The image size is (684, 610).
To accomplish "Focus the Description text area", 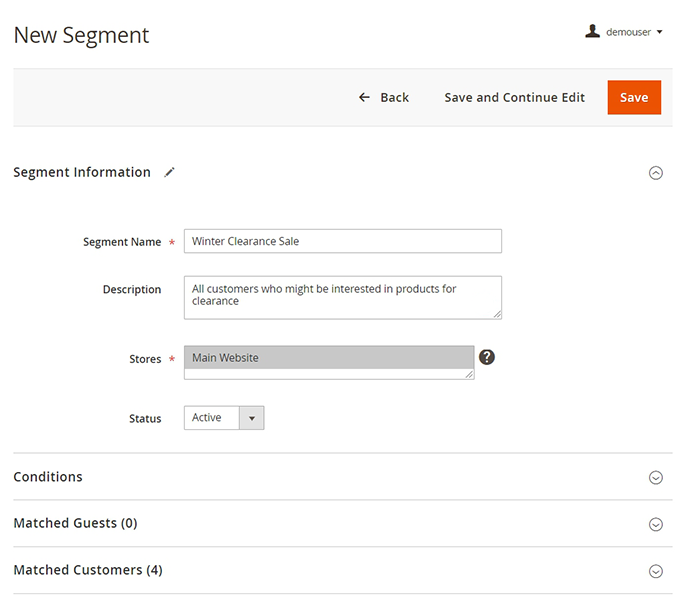I will [342, 296].
